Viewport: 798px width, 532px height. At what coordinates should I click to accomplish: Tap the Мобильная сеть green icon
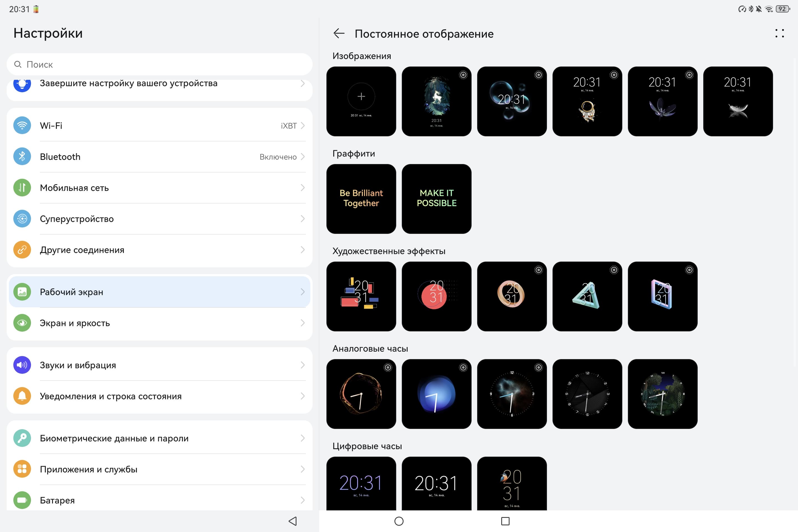[x=22, y=188]
